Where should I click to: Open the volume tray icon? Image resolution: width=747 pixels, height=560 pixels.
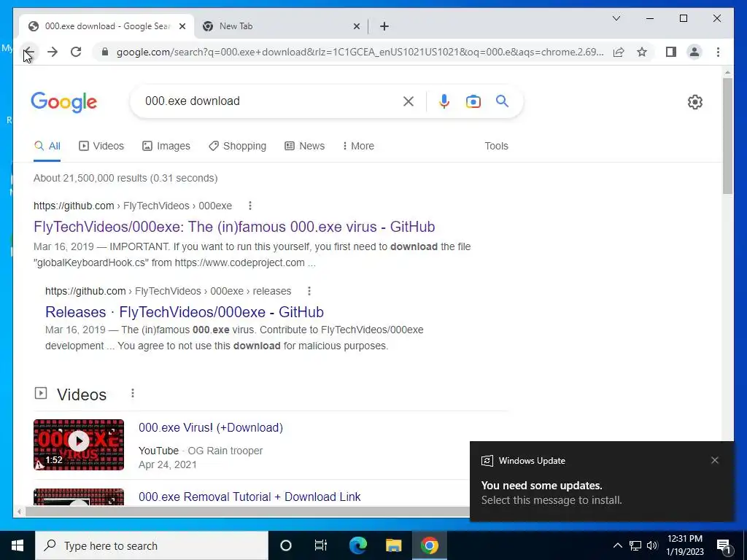[x=653, y=545]
